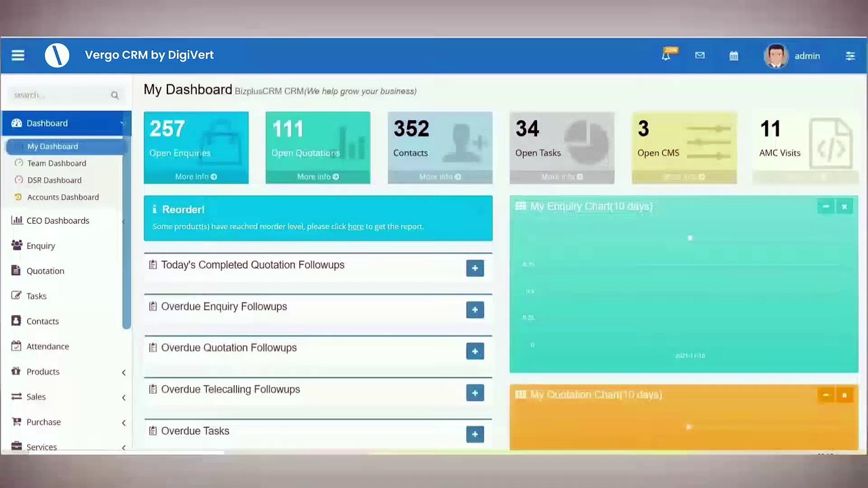Open Tasks from the sidebar
The height and width of the screenshot is (488, 868).
(x=37, y=296)
